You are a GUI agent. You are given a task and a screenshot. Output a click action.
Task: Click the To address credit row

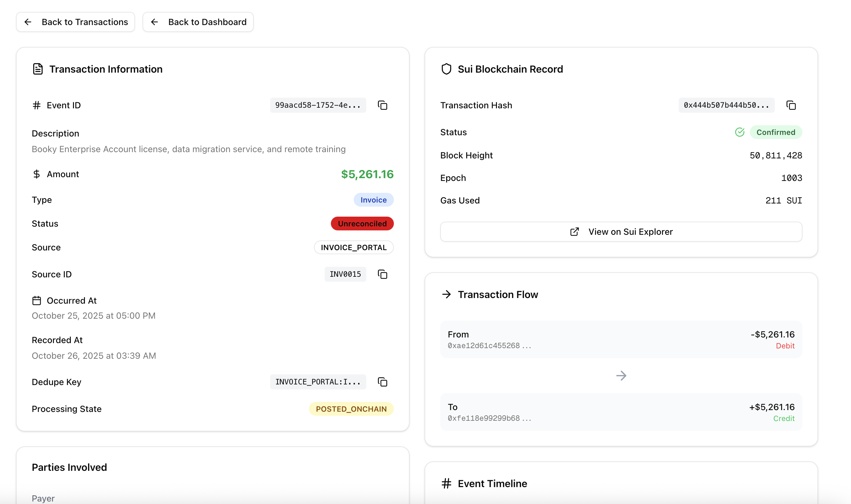(621, 412)
